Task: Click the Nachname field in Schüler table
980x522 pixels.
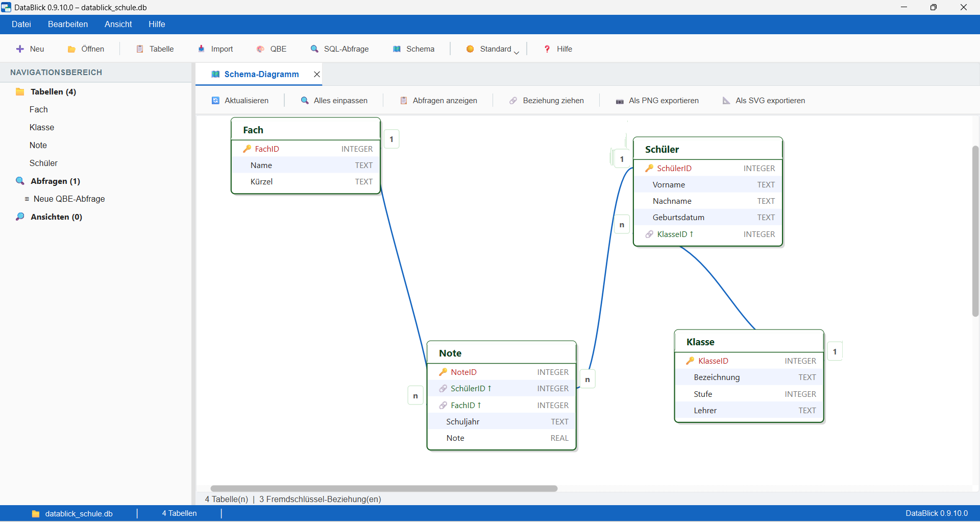Action: click(x=708, y=201)
